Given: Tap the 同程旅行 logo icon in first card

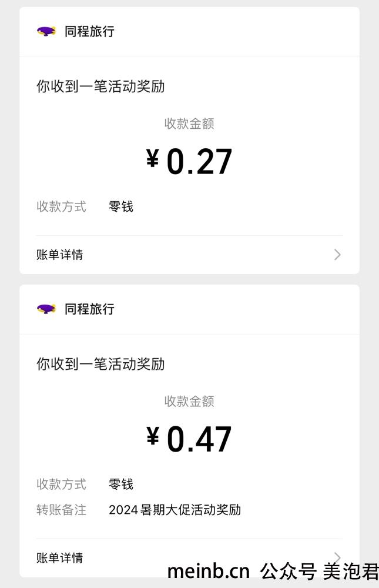Looking at the screenshot, I should click(x=46, y=31).
